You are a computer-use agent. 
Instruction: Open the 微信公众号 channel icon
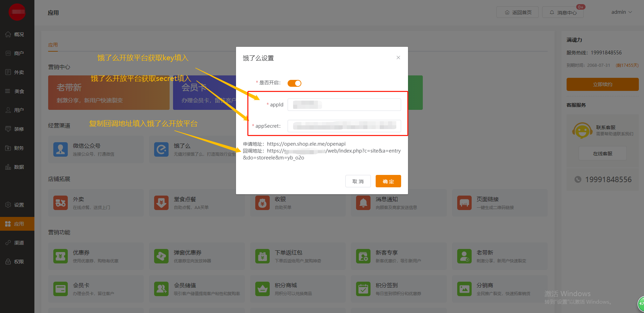click(61, 149)
